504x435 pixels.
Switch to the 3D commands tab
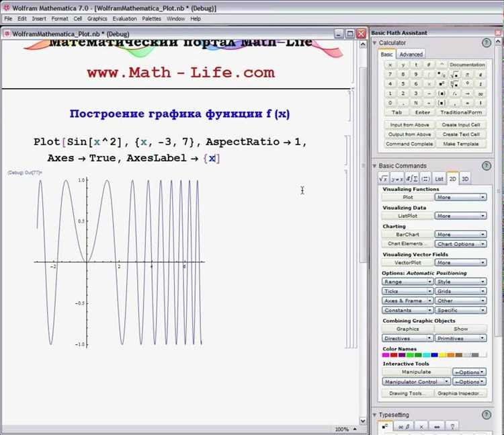click(x=465, y=179)
